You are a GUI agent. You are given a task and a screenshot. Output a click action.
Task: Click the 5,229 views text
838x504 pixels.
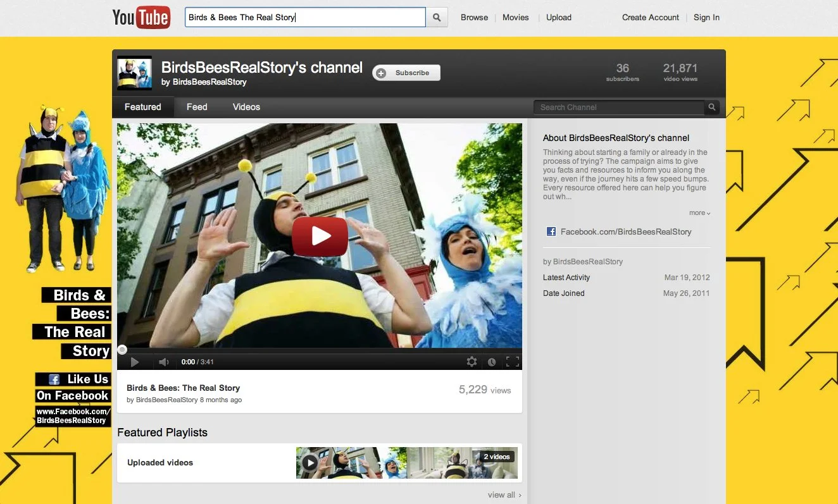tap(485, 390)
